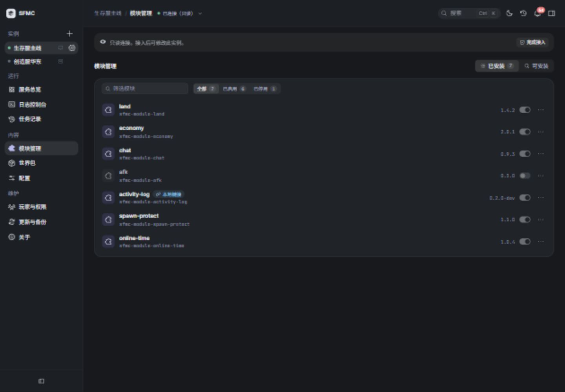Open more options for afk module
Screen dimensions: 565x392
[x=541, y=176]
